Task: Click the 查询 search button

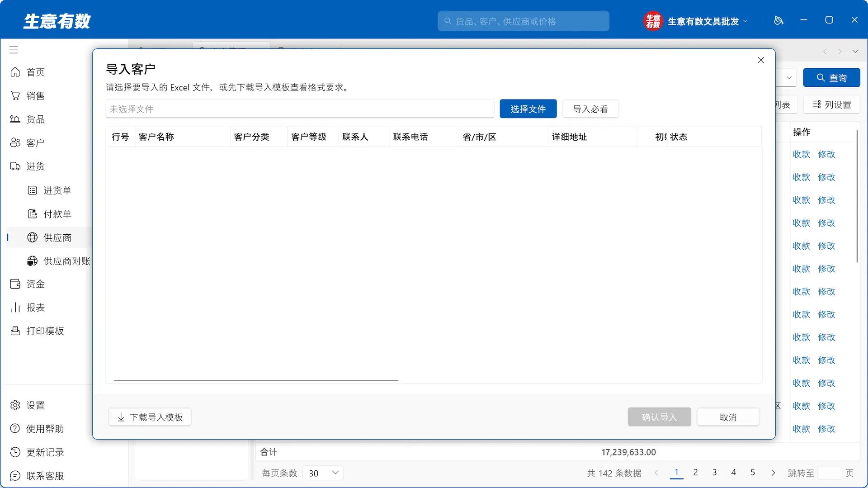Action: click(831, 78)
